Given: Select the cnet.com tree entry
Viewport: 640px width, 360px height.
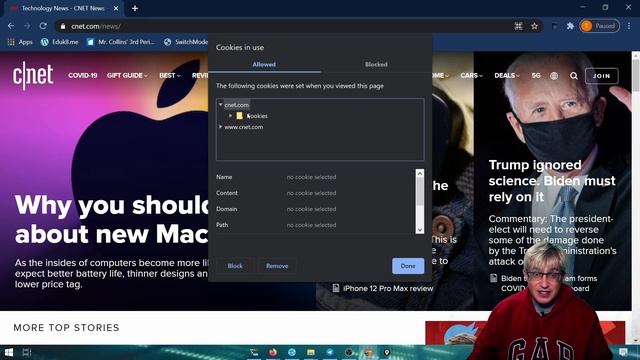Looking at the screenshot, I should (x=236, y=105).
